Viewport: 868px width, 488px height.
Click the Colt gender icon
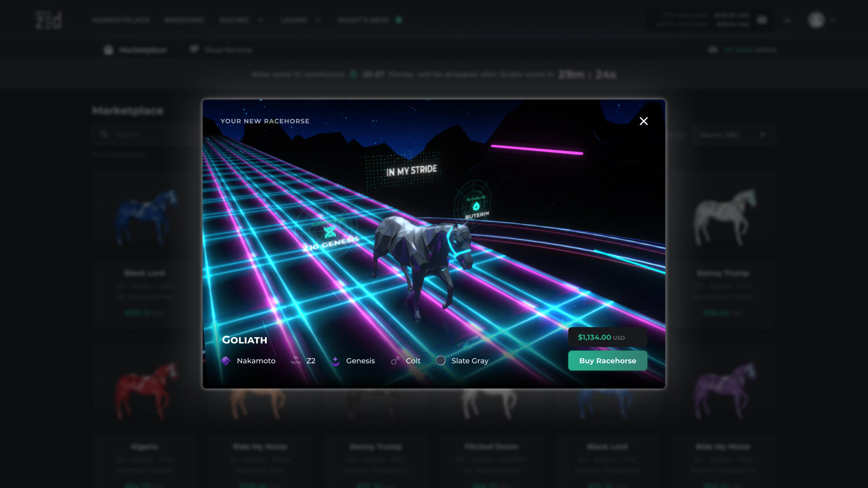click(x=395, y=361)
